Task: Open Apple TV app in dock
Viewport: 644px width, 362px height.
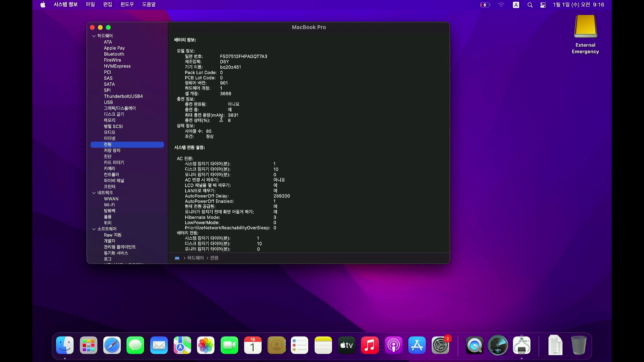Action: [x=346, y=345]
